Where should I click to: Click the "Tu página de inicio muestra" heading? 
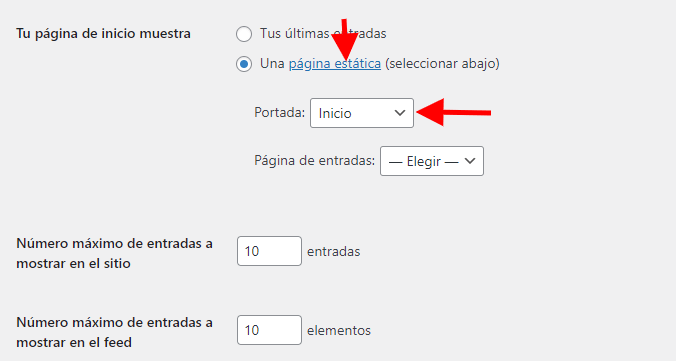pos(103,34)
